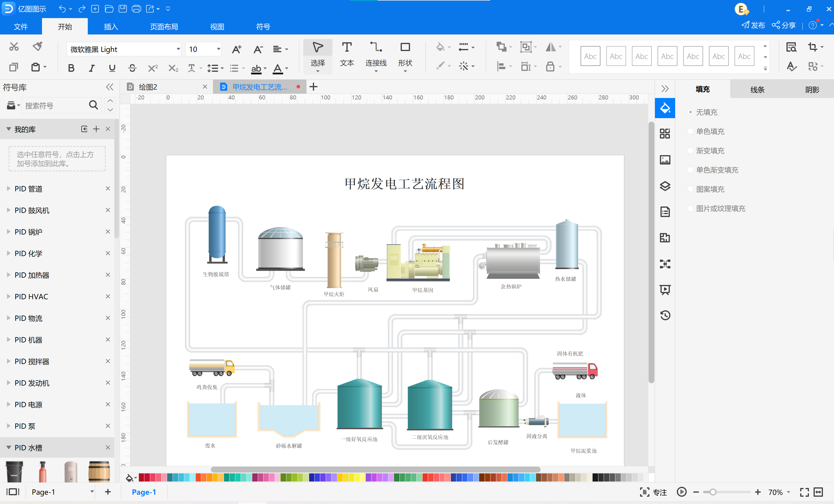Image resolution: width=834 pixels, height=504 pixels.
Task: Toggle strikethrough text formatting
Action: click(132, 68)
